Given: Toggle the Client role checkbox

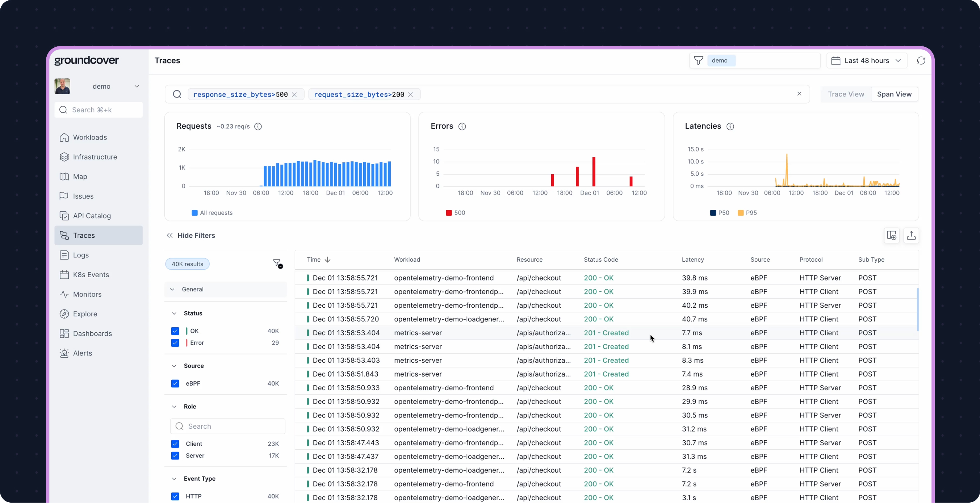Looking at the screenshot, I should [175, 444].
